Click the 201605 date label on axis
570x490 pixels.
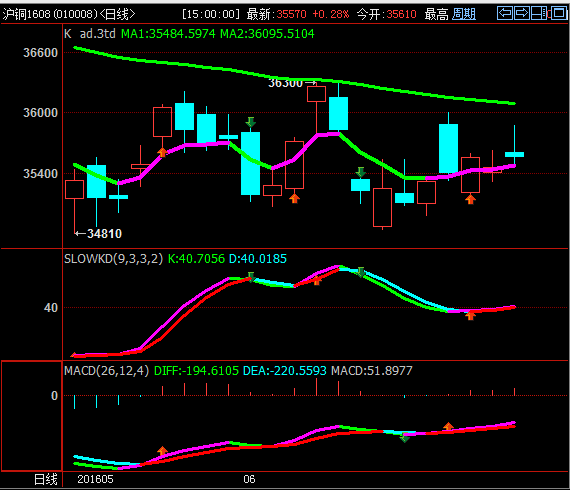(95, 479)
